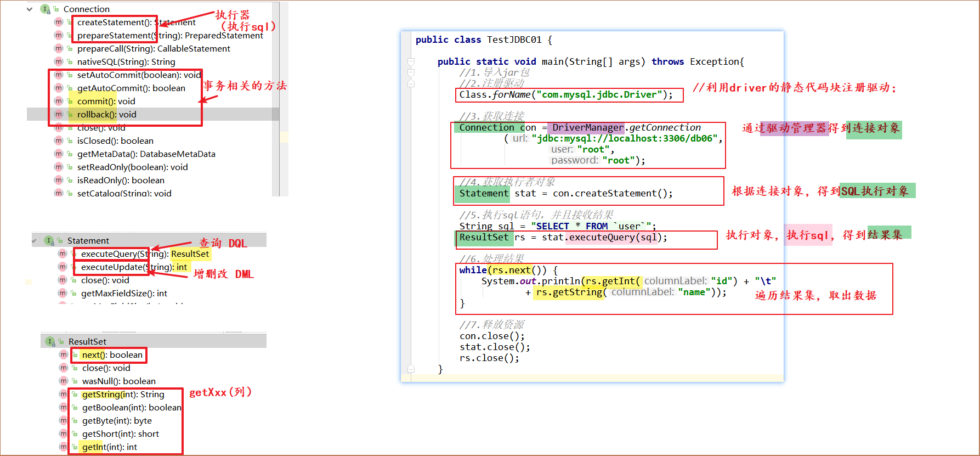Viewport: 980px width, 456px height.
Task: Click method icon beside executeQuery(String)
Action: [63, 254]
